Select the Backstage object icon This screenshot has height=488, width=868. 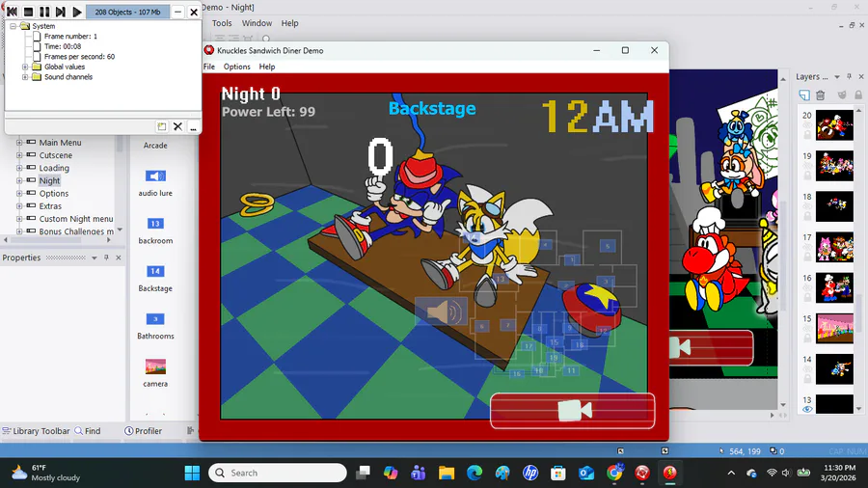(155, 271)
